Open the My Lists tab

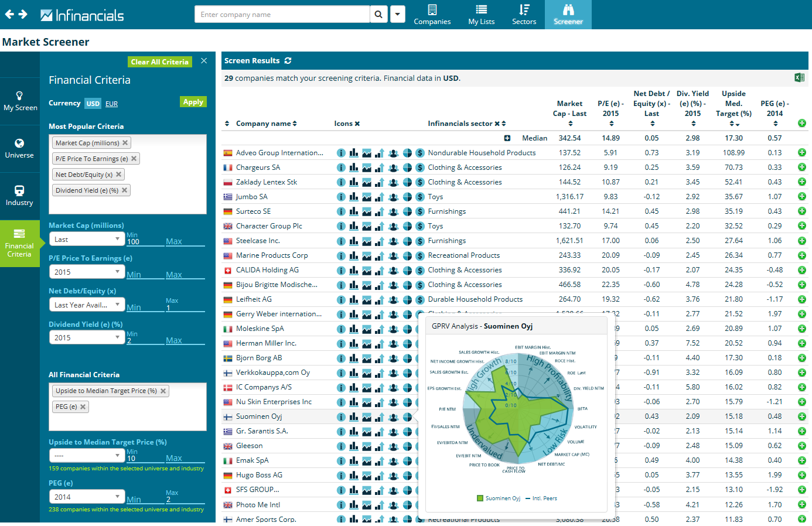[482, 15]
